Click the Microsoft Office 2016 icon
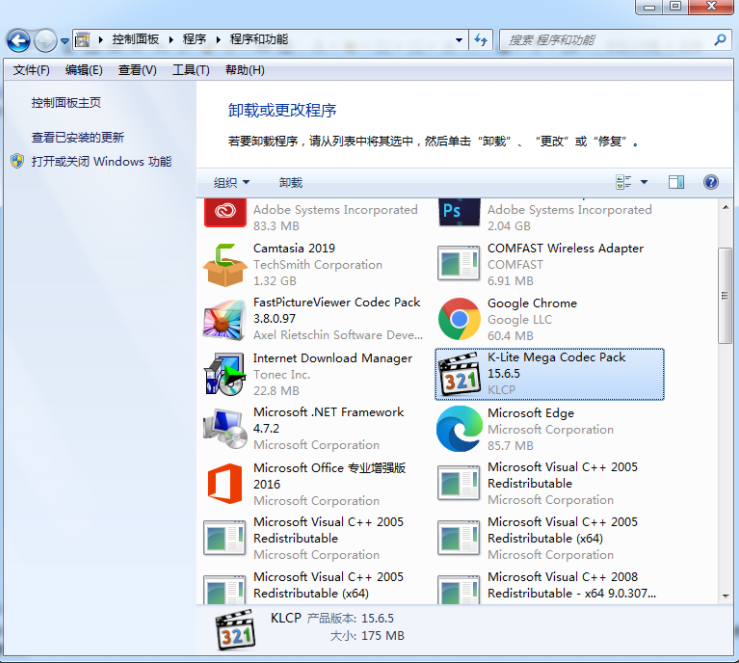The height and width of the screenshot is (663, 739). click(224, 484)
